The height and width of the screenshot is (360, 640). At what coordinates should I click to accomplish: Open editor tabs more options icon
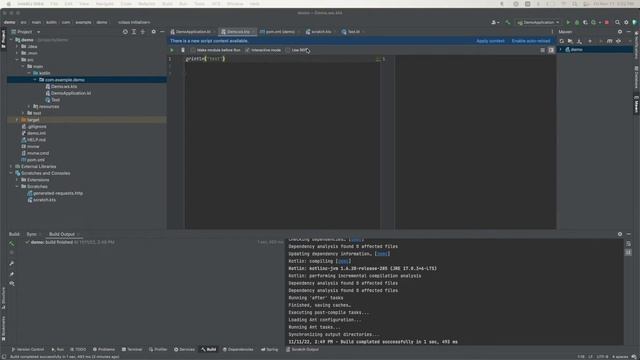tap(552, 32)
